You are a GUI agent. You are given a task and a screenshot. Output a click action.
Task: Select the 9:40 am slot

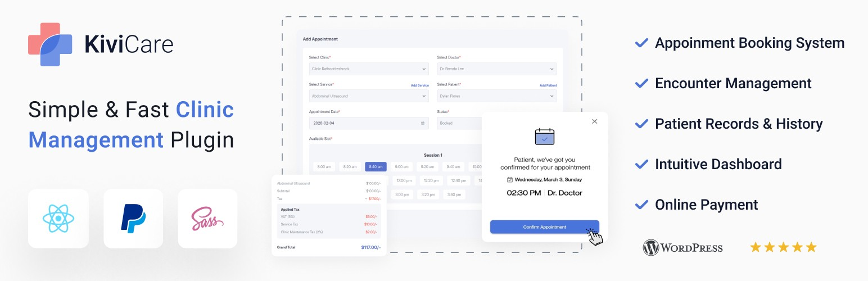(x=454, y=166)
